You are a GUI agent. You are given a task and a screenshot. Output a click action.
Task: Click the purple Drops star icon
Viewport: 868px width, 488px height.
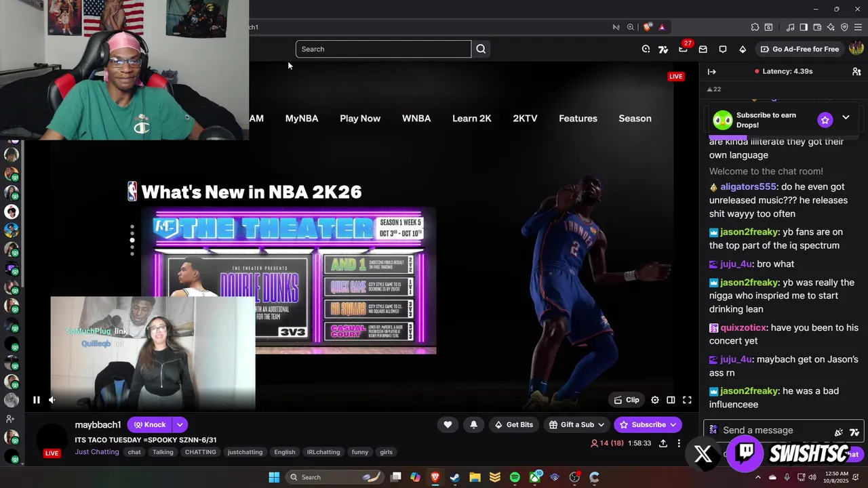click(x=825, y=120)
